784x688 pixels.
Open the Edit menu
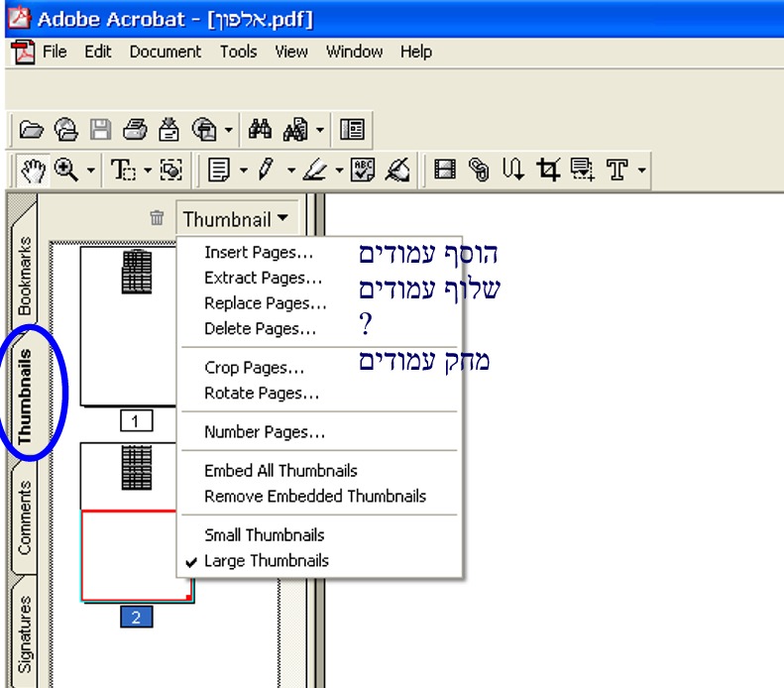pyautogui.click(x=97, y=52)
